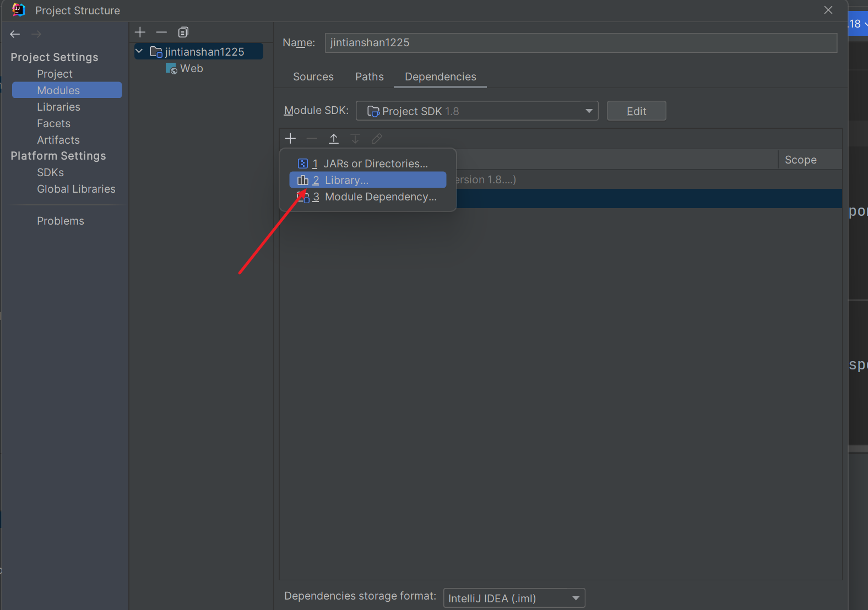Remove selected module with minus icon
Screen dimensions: 868x610
click(x=161, y=32)
